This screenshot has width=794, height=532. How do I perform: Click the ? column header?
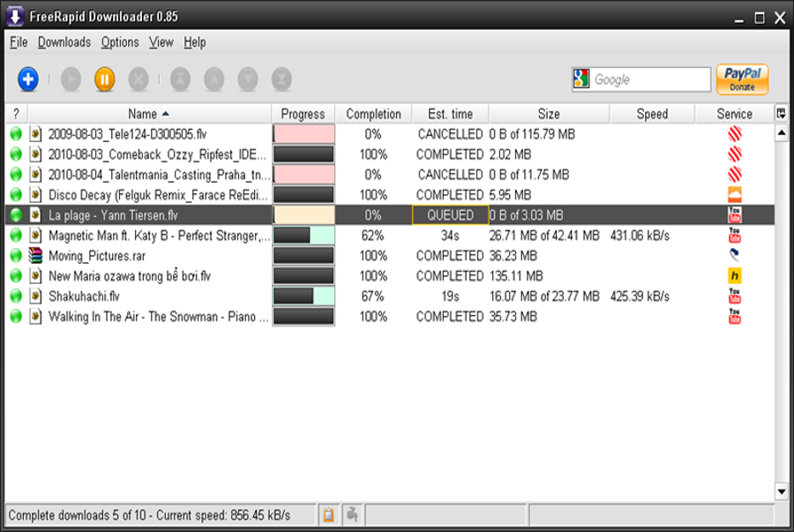pos(16,114)
